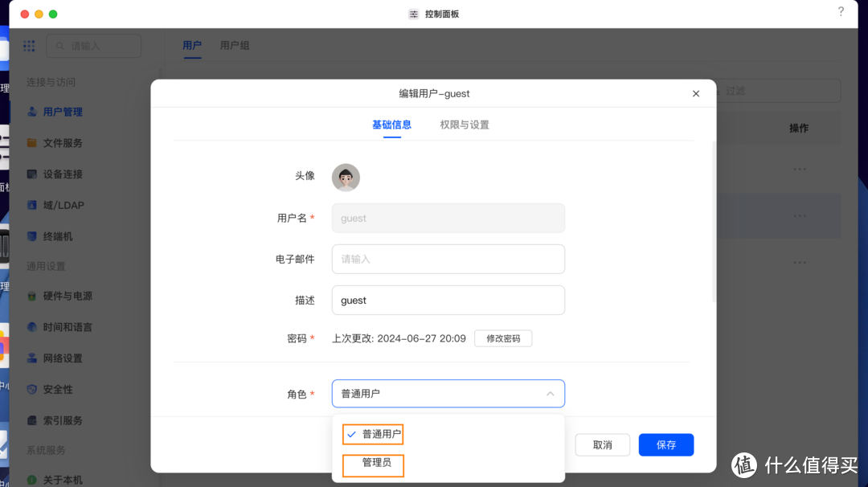
Task: Click the 用户管理 sidebar icon
Action: [32, 112]
